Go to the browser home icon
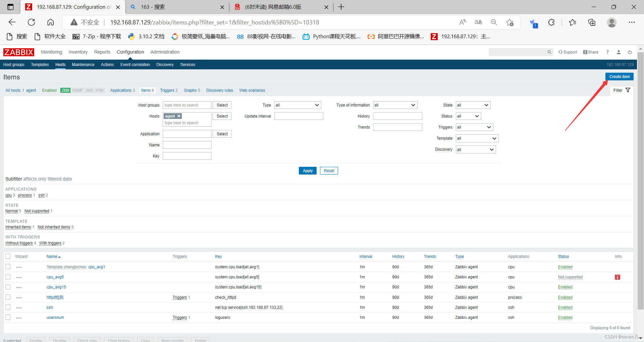 [50, 22]
